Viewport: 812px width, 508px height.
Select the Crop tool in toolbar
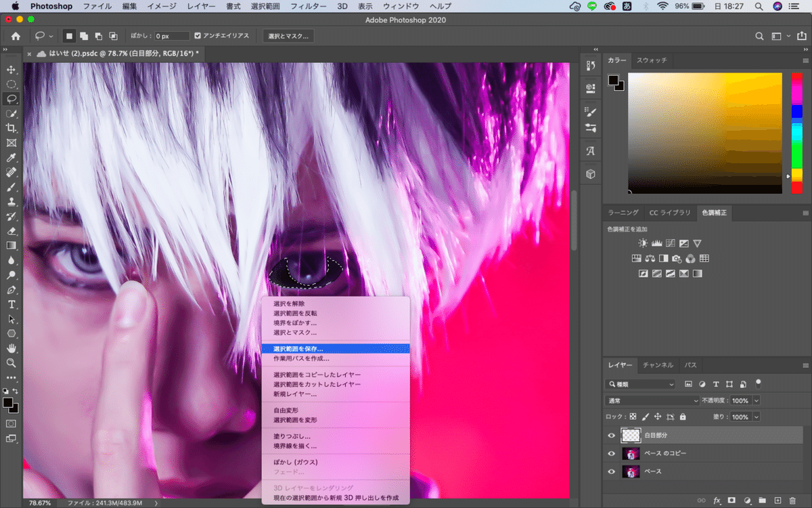click(x=12, y=128)
